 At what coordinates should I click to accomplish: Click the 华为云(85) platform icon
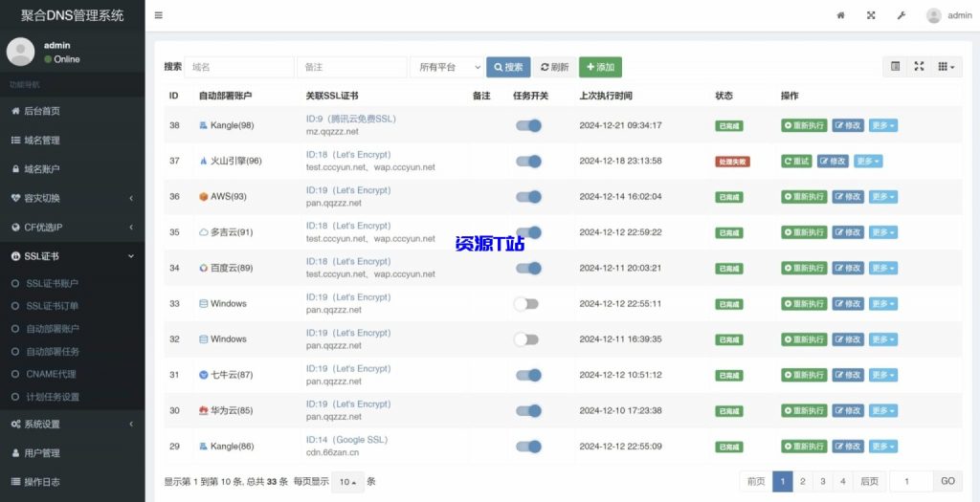click(203, 411)
